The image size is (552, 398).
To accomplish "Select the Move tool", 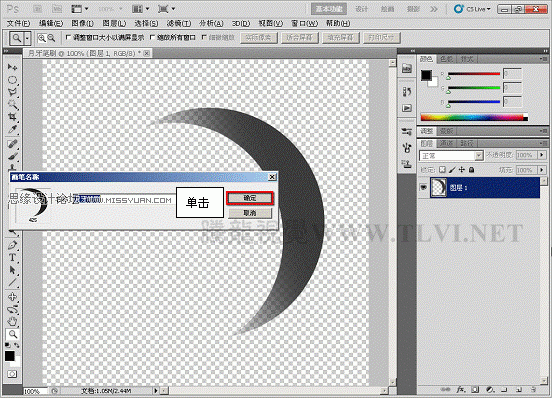I will tap(12, 67).
